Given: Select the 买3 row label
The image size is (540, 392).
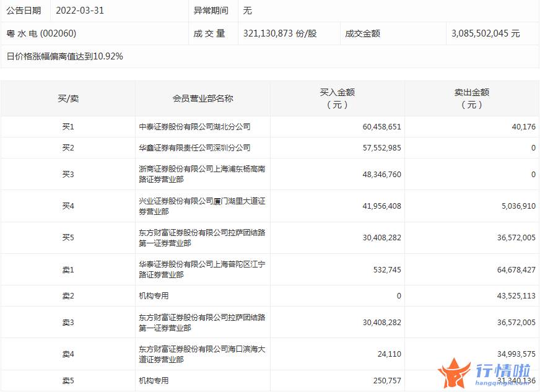Looking at the screenshot, I should (x=68, y=174).
